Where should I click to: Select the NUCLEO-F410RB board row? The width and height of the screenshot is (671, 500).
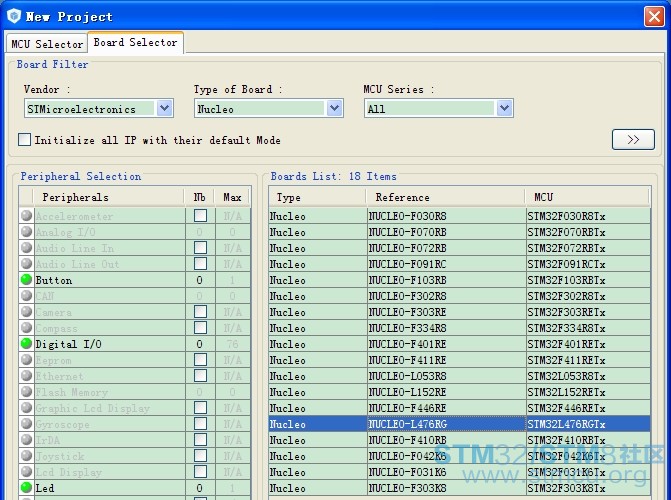click(x=460, y=440)
